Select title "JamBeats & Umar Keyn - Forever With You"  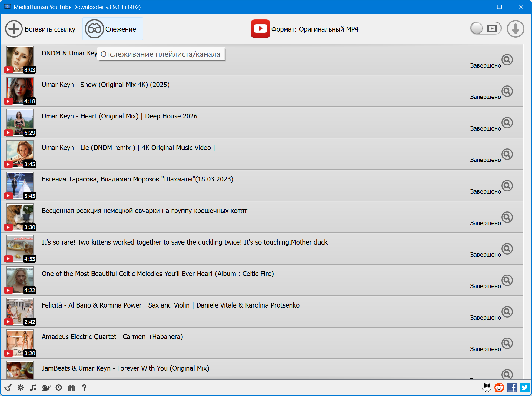point(105,368)
